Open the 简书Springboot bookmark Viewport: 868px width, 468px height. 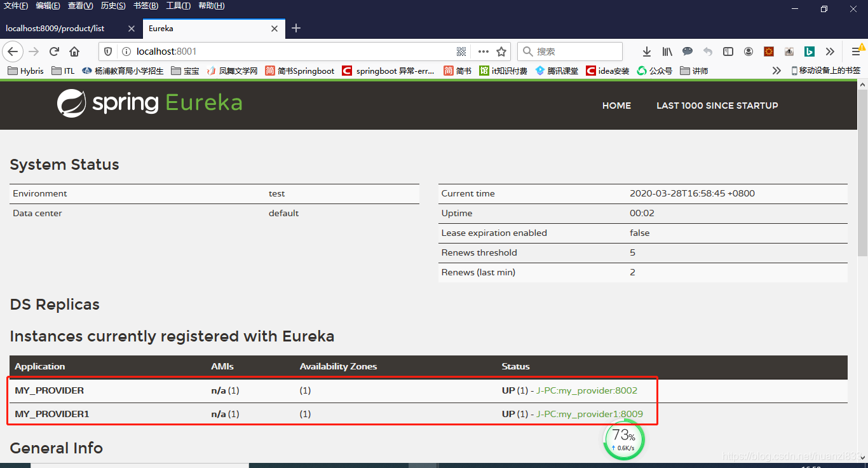(299, 71)
